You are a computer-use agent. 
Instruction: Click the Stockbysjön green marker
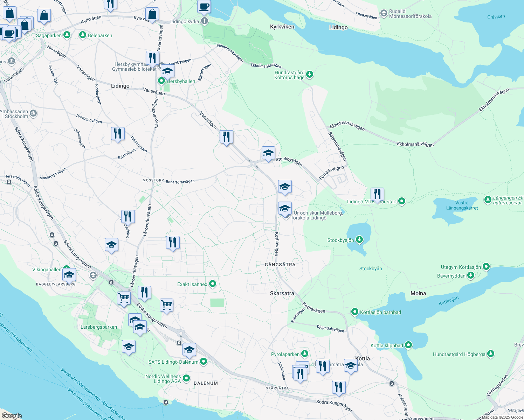pos(359,239)
